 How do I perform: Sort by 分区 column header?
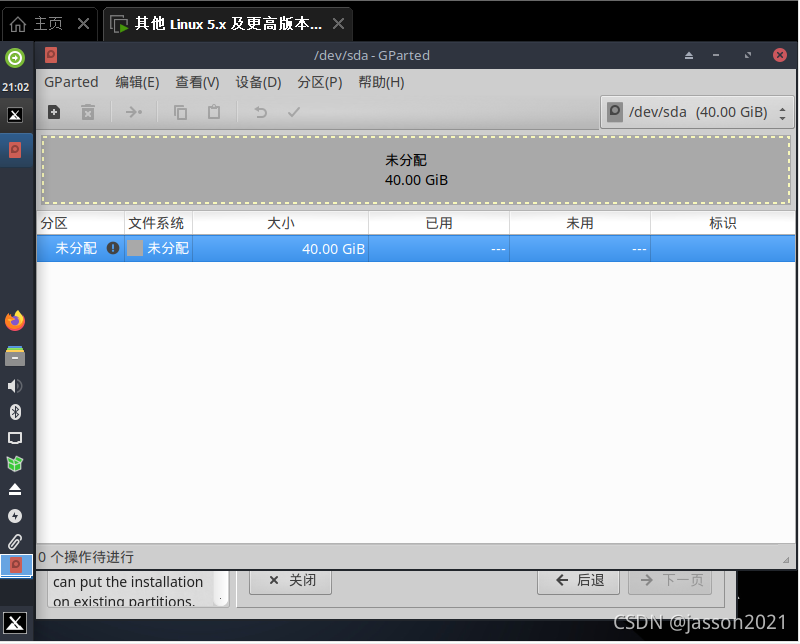[x=81, y=223]
